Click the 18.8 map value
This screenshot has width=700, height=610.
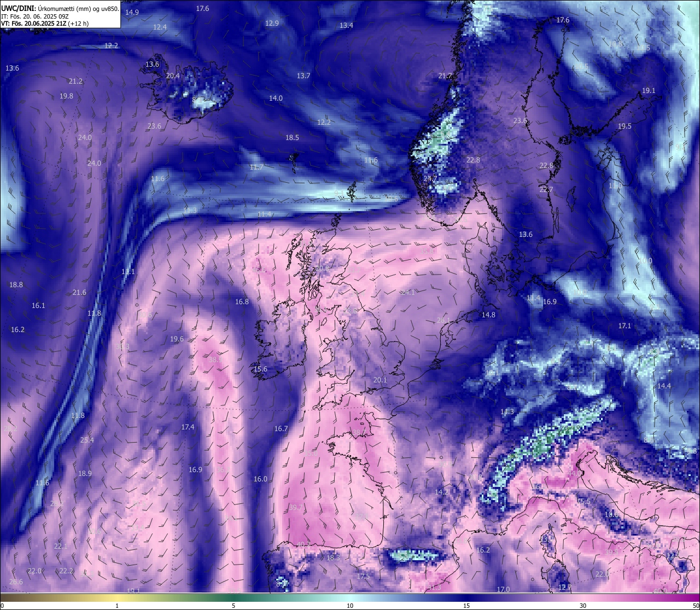pyautogui.click(x=16, y=284)
